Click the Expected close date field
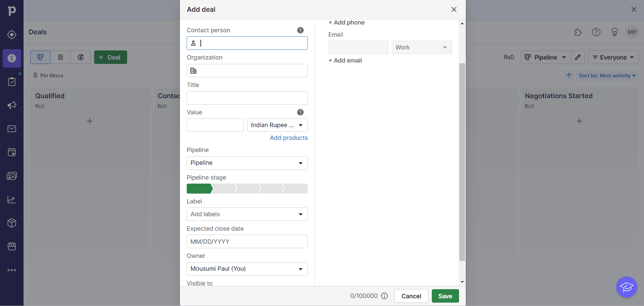 pyautogui.click(x=247, y=241)
